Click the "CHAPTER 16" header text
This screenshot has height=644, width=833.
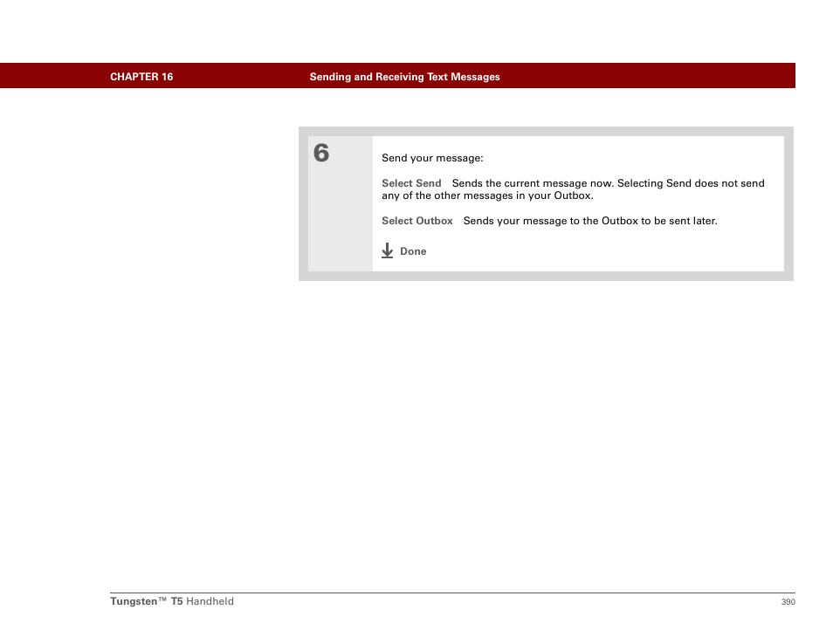(141, 77)
